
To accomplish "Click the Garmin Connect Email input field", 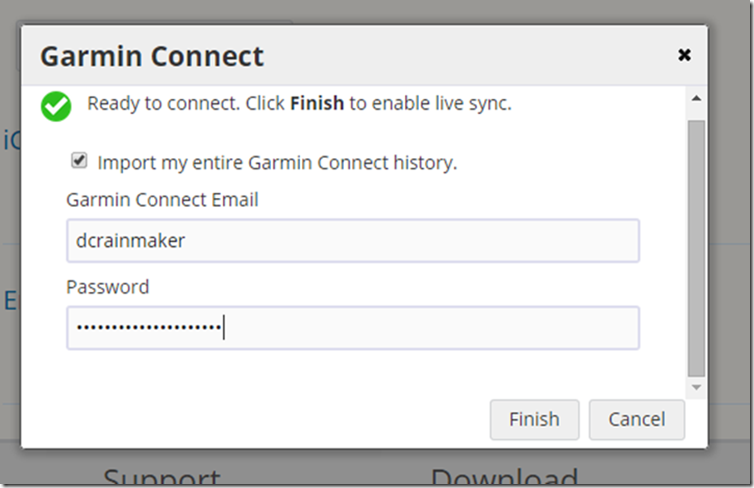I will coord(352,241).
